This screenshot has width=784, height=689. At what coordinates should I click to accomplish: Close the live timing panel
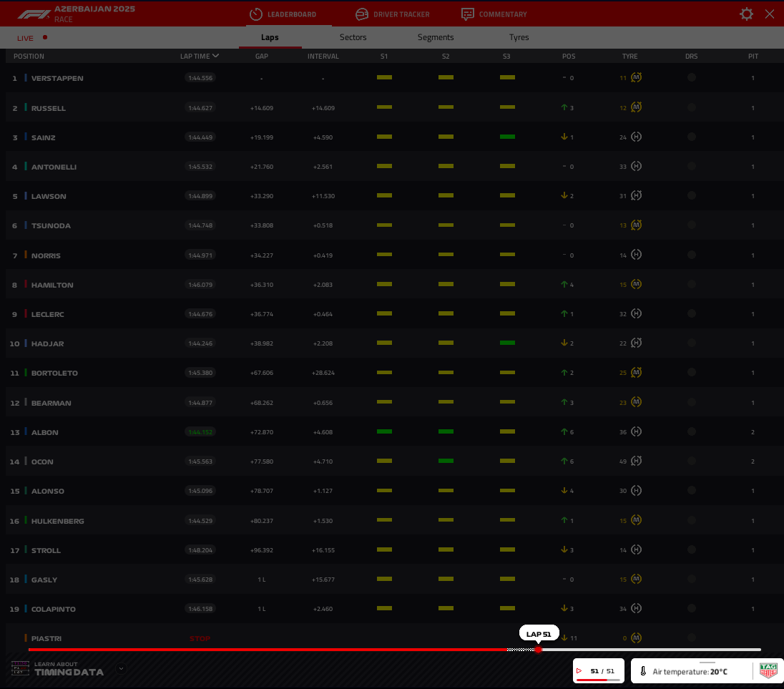click(770, 14)
